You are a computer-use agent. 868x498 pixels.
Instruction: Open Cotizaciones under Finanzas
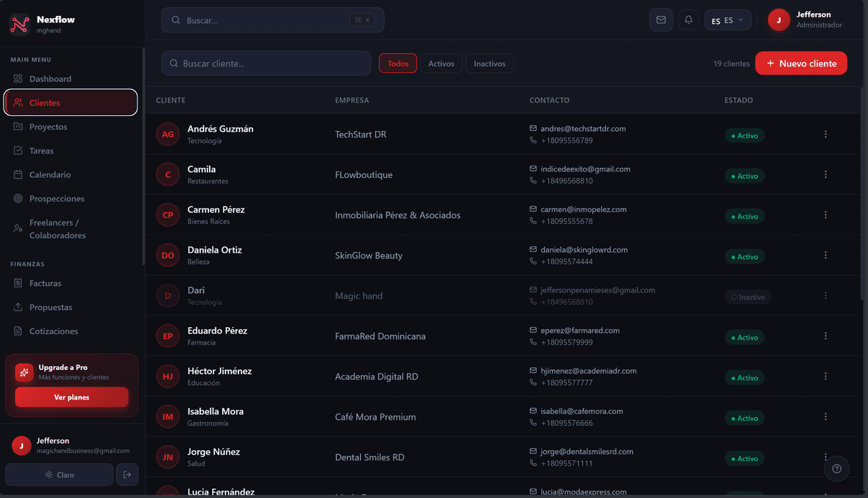pyautogui.click(x=72, y=331)
